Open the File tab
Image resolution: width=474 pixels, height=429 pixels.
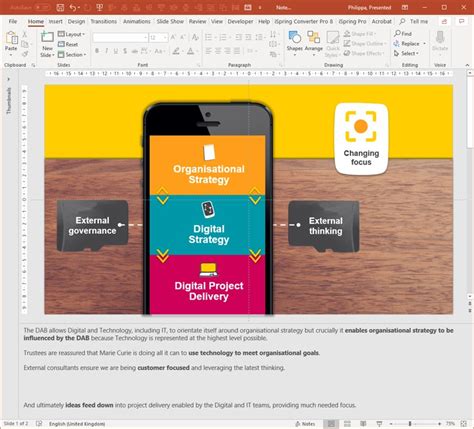click(x=13, y=21)
